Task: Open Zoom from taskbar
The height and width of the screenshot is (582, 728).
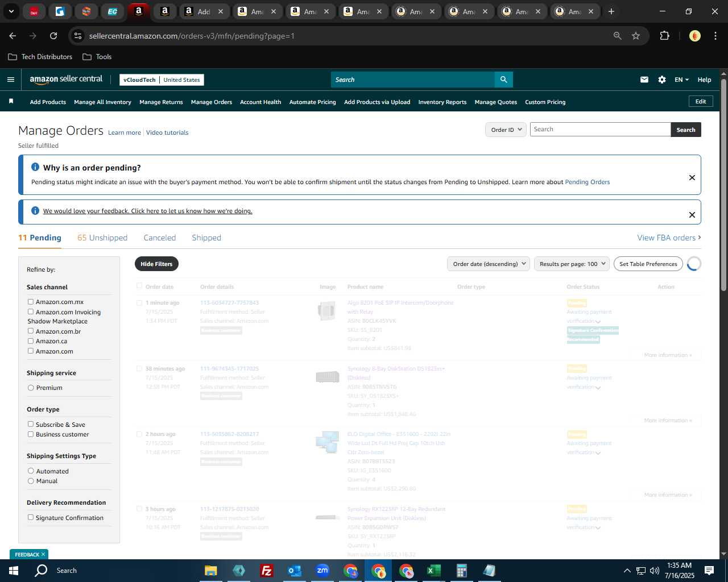Action: 322,571
